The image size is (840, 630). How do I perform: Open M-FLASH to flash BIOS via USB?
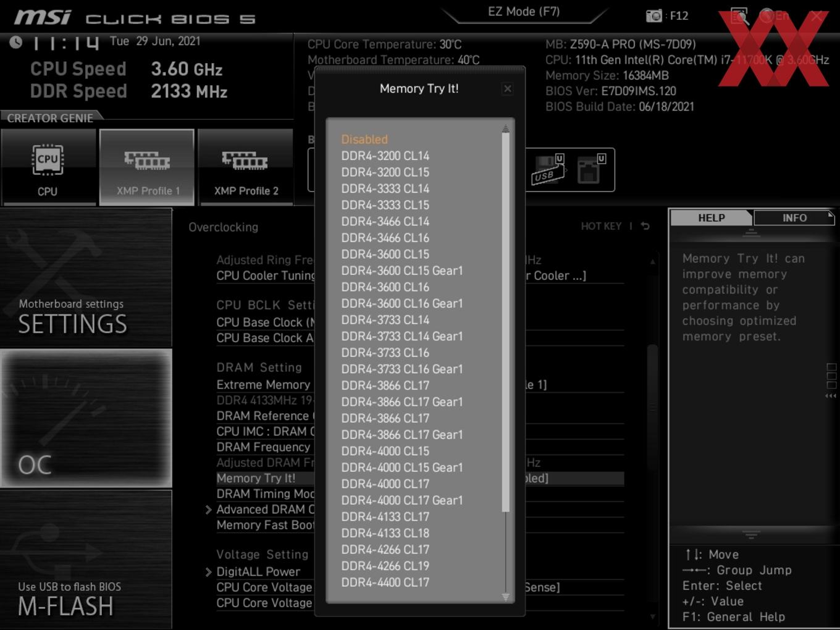(86, 560)
